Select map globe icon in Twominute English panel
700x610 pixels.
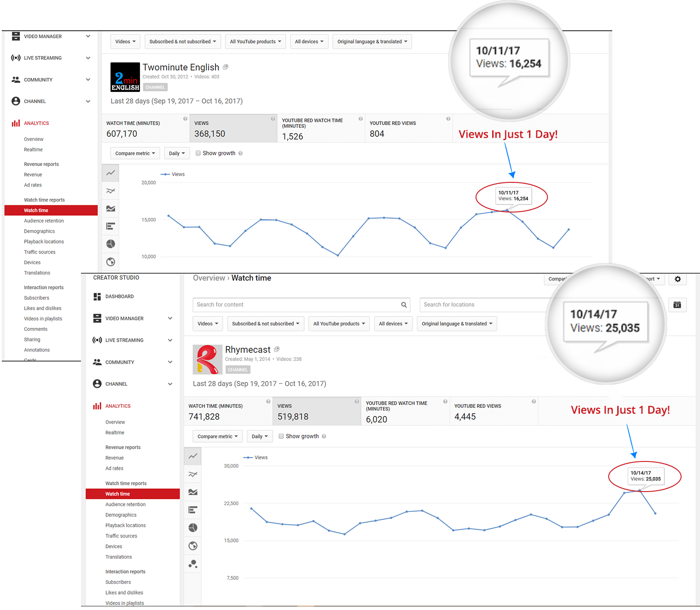[x=111, y=262]
